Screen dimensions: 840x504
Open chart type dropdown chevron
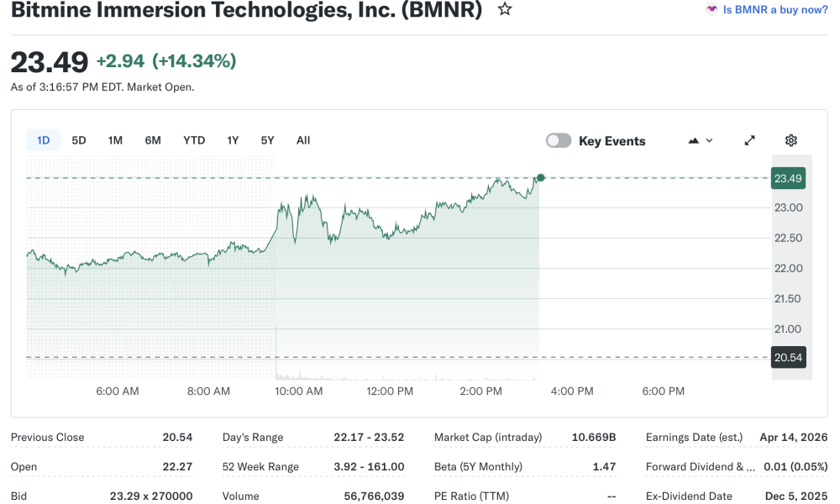click(710, 140)
